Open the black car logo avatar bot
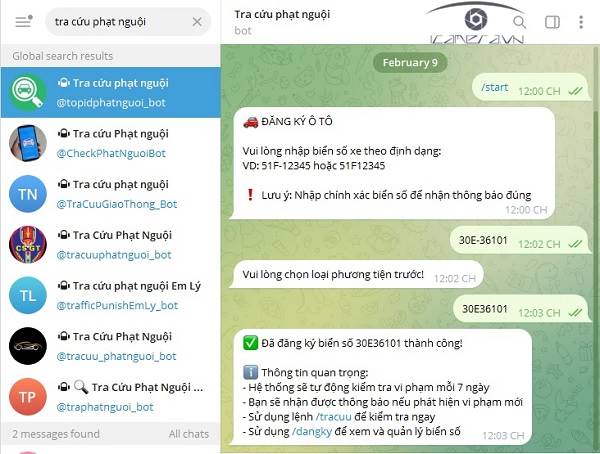This screenshot has height=454, width=600. coord(28,346)
